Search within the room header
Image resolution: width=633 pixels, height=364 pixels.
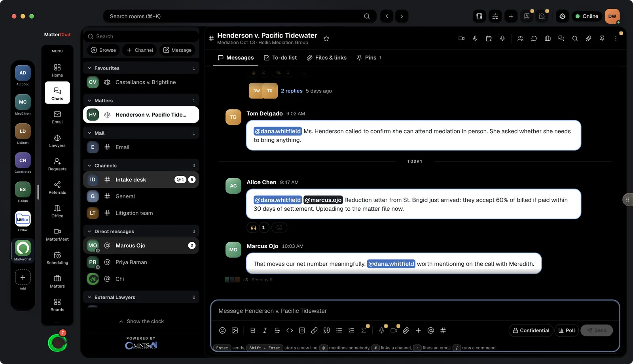point(575,38)
